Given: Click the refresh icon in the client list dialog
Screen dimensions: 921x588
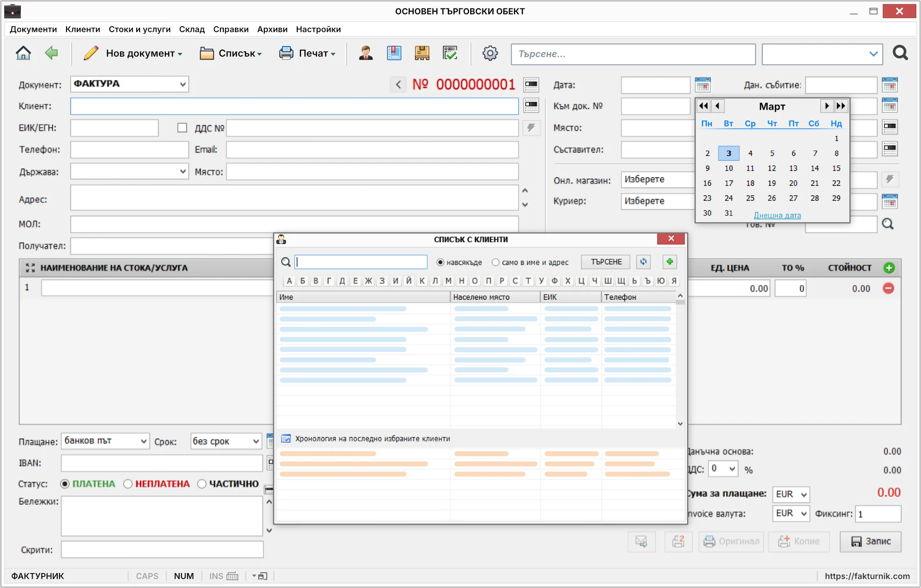Looking at the screenshot, I should 643,262.
